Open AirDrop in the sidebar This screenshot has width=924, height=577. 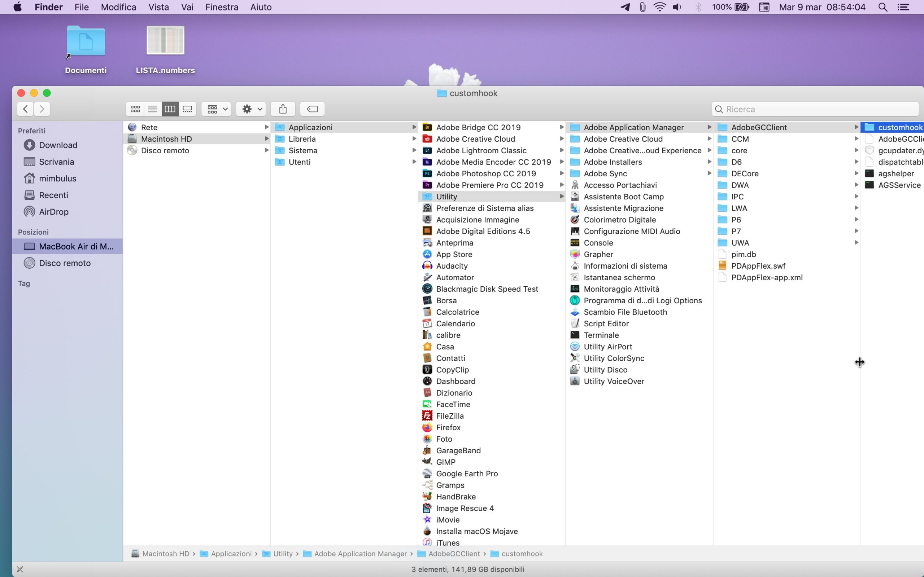click(53, 212)
